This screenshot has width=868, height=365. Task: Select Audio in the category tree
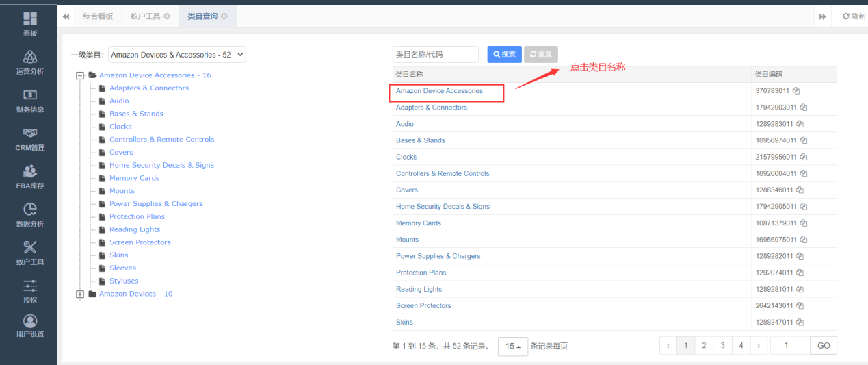[119, 101]
